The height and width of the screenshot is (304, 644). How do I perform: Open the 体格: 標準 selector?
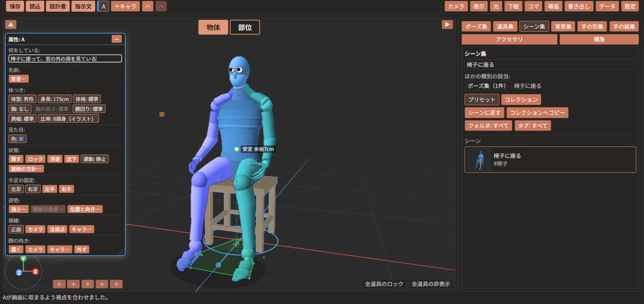87,99
